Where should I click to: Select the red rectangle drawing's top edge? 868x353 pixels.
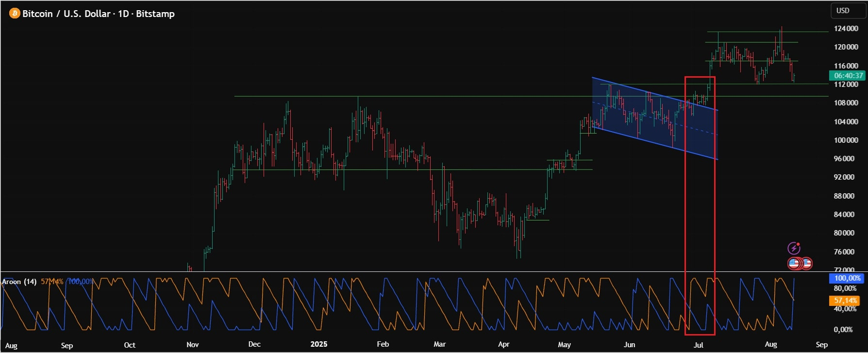pyautogui.click(x=700, y=77)
